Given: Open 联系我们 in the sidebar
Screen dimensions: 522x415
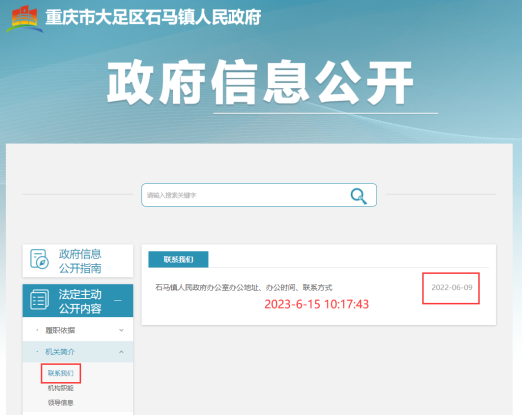Looking at the screenshot, I should [x=60, y=373].
